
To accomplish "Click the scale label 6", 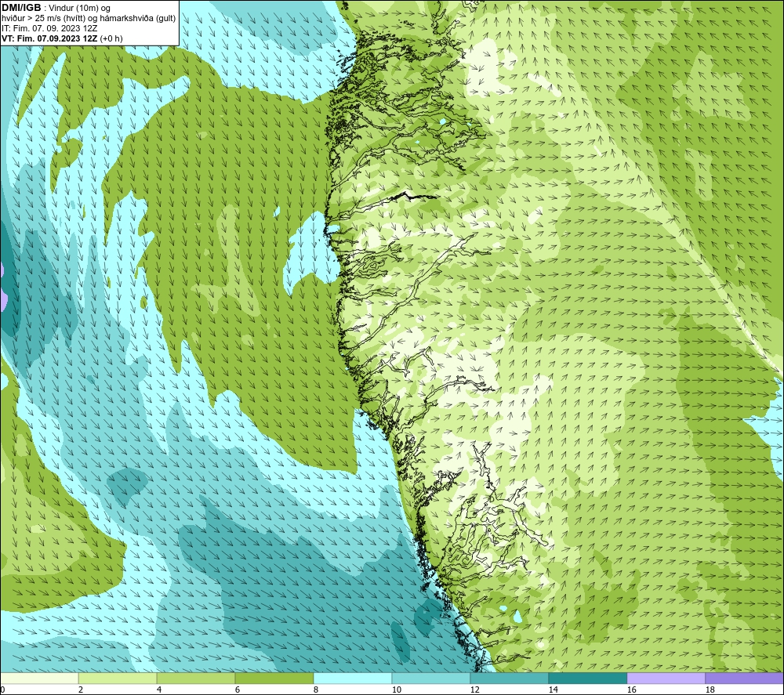I will pos(238,690).
